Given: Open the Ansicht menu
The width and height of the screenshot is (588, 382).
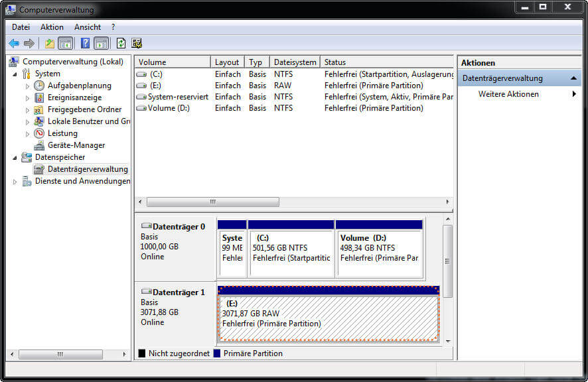Looking at the screenshot, I should pyautogui.click(x=88, y=27).
